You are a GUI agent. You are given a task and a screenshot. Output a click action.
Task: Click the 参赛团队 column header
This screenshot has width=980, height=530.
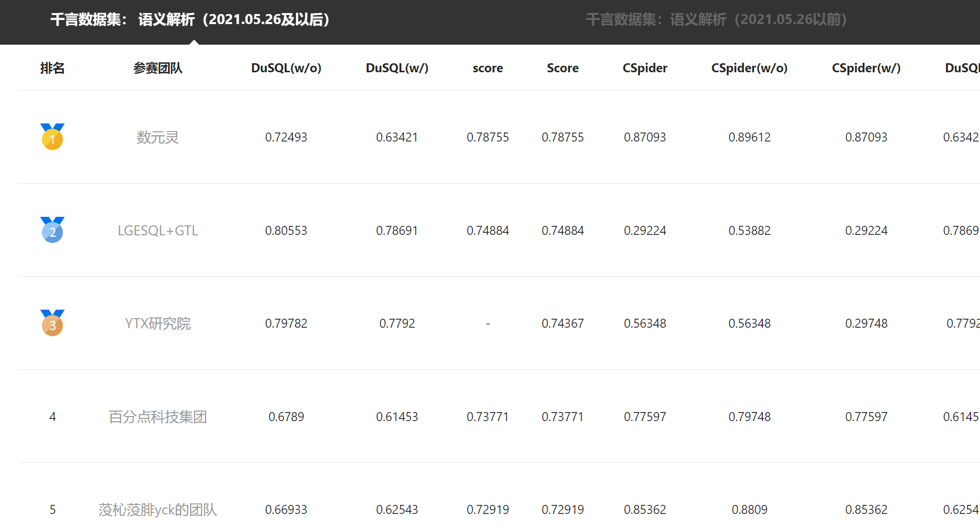click(x=157, y=68)
